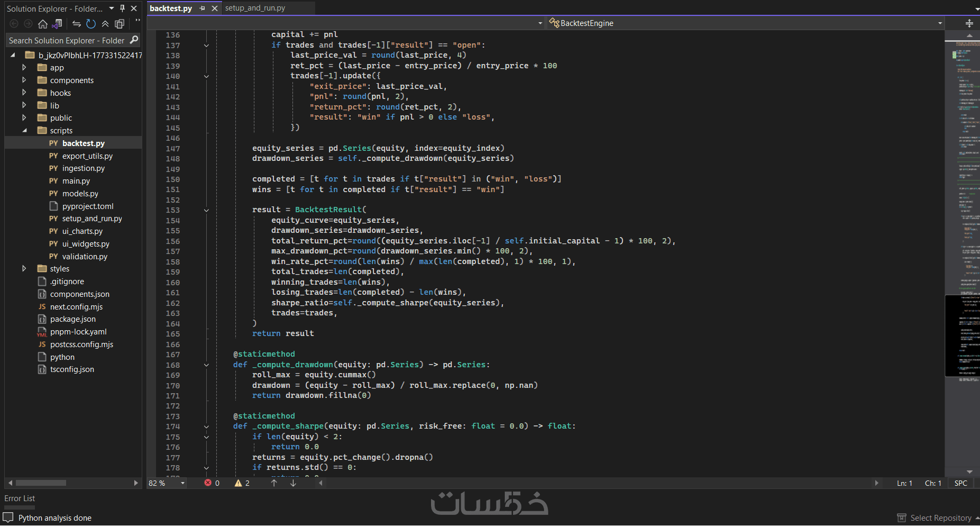Refresh the Solution Explorer tree
The height and width of the screenshot is (526, 980).
pos(91,24)
